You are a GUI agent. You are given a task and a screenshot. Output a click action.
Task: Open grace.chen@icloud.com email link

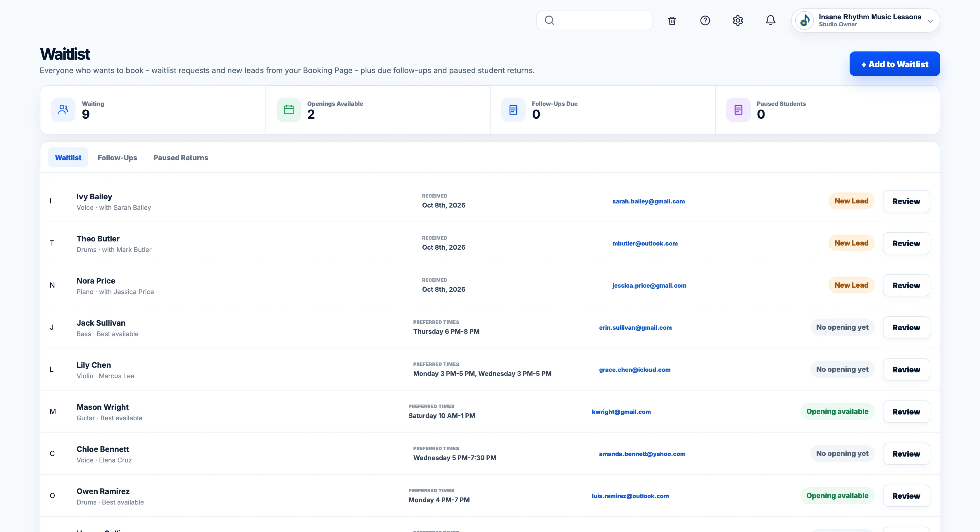(634, 370)
